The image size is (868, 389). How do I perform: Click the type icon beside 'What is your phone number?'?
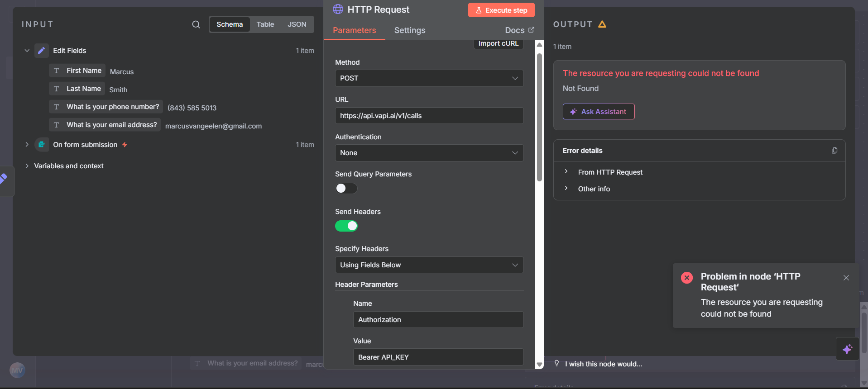pyautogui.click(x=57, y=107)
